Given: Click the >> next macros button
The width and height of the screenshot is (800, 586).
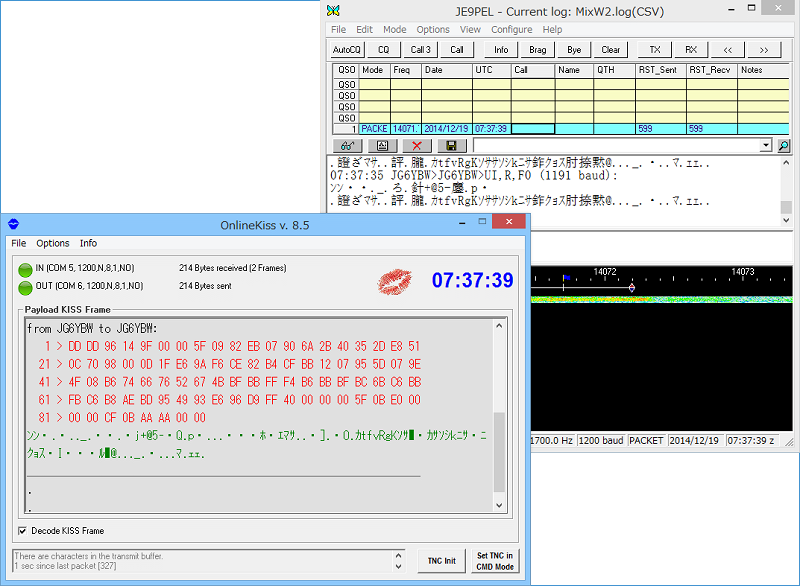Looking at the screenshot, I should point(764,50).
